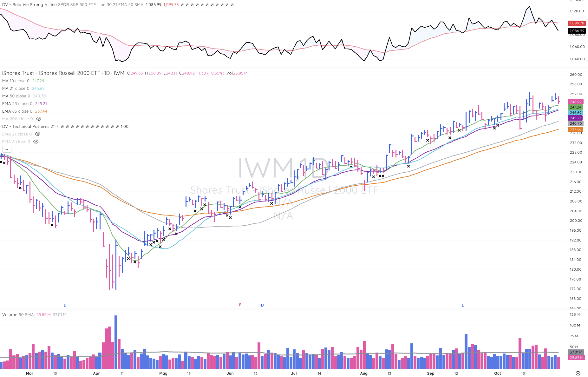Open chart settings gear at bottom right

[578, 373]
